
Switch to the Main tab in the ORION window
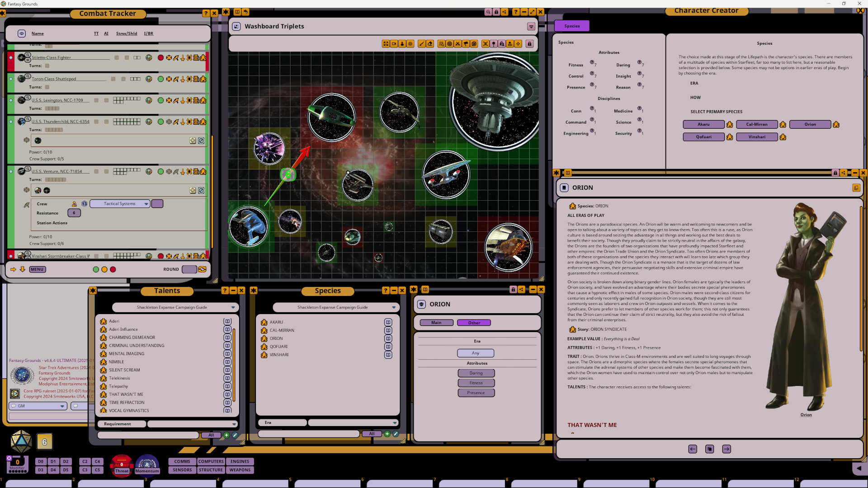(435, 322)
